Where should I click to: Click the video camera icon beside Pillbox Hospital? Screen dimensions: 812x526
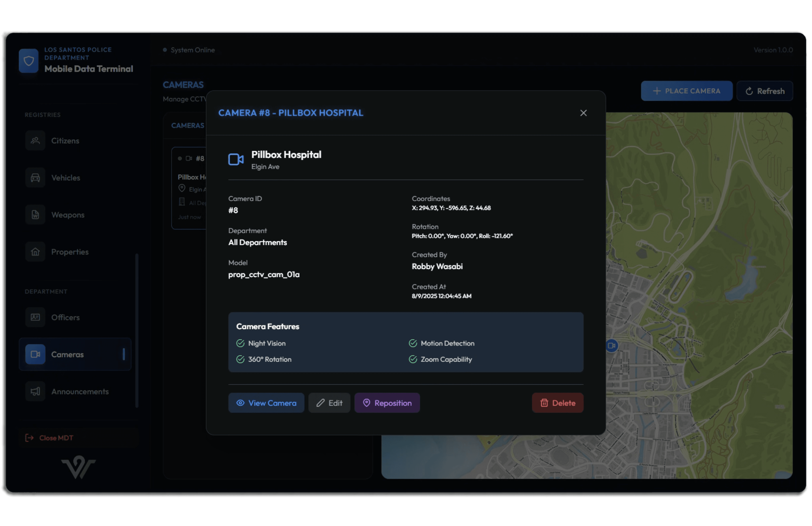[x=236, y=159]
